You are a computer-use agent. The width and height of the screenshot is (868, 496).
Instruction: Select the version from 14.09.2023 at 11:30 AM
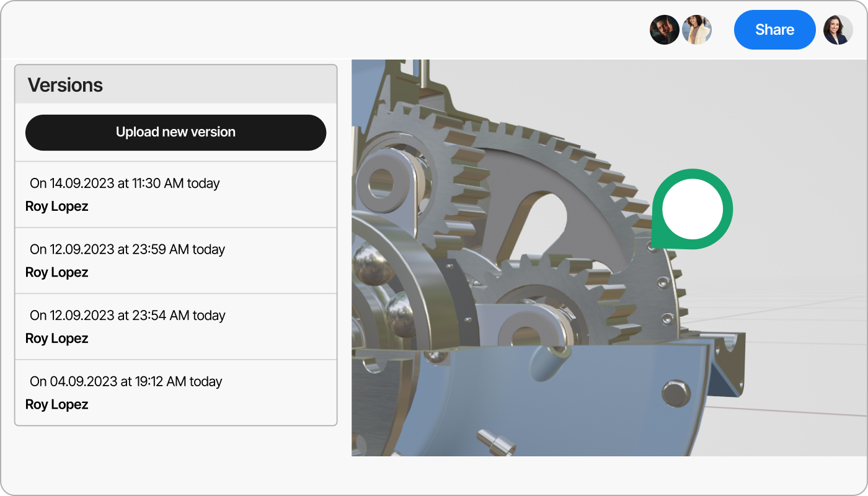pyautogui.click(x=175, y=193)
